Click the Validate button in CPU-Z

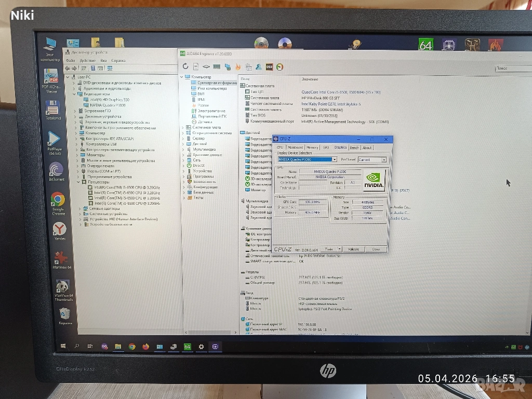(353, 249)
